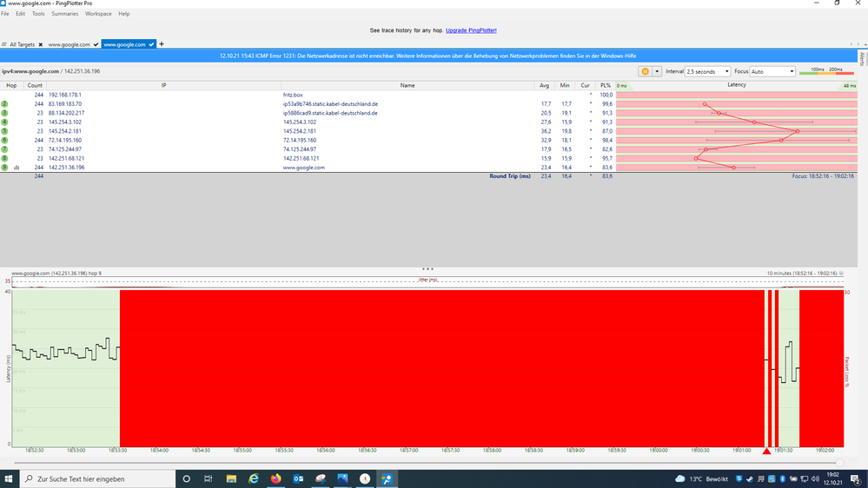Open the 10 minutes timeline range dropdown arrow
This screenshot has height=488, width=868.
pos(841,274)
